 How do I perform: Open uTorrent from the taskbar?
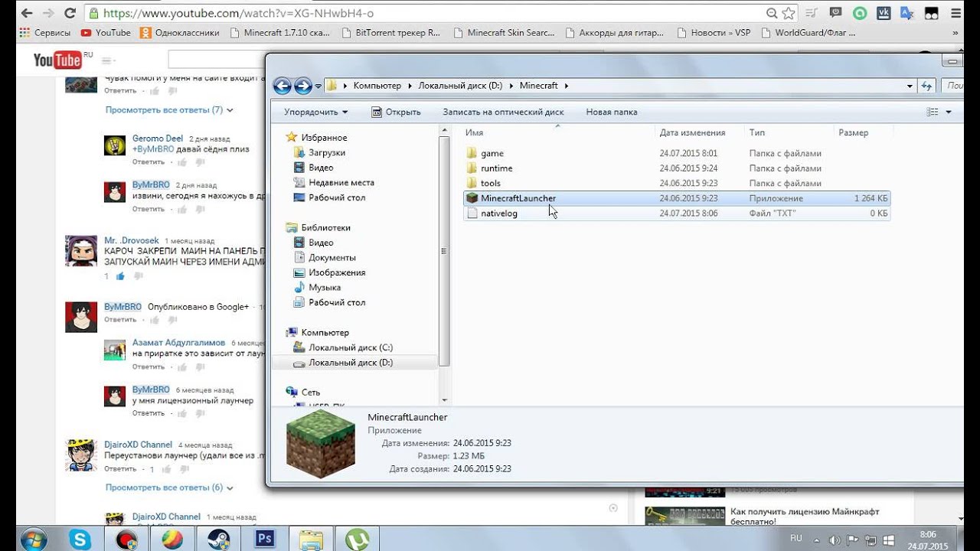point(358,539)
